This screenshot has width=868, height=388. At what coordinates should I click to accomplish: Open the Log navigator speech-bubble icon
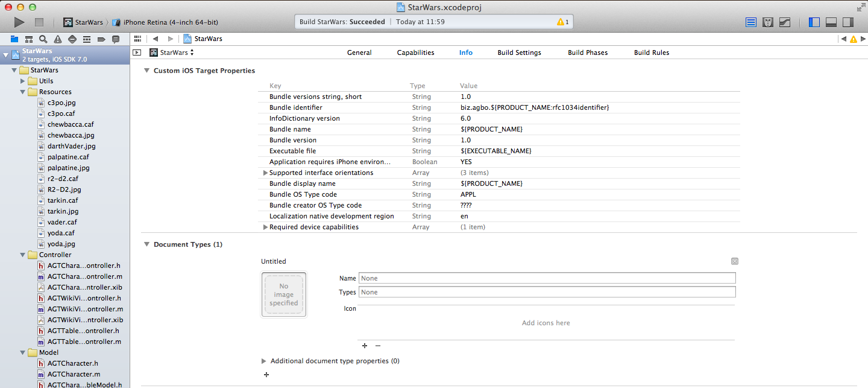pyautogui.click(x=116, y=39)
